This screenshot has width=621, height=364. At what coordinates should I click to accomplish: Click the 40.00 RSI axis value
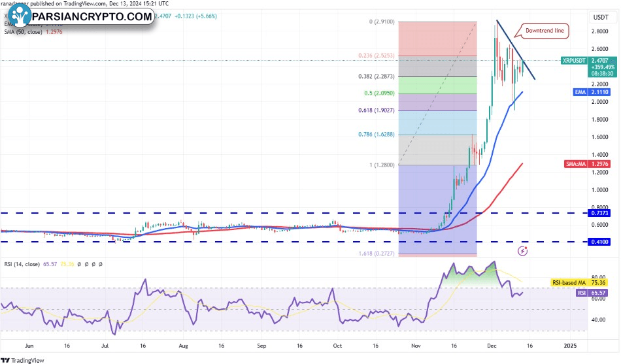(598, 320)
